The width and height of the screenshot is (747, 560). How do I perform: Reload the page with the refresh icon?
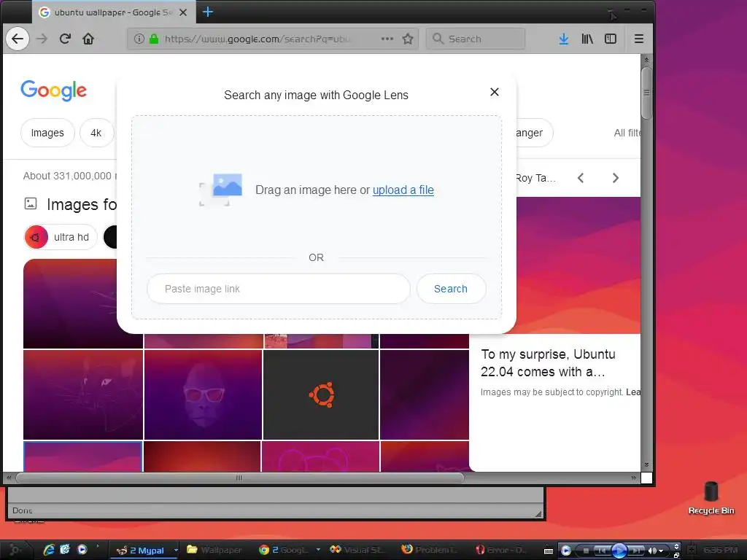coord(65,39)
